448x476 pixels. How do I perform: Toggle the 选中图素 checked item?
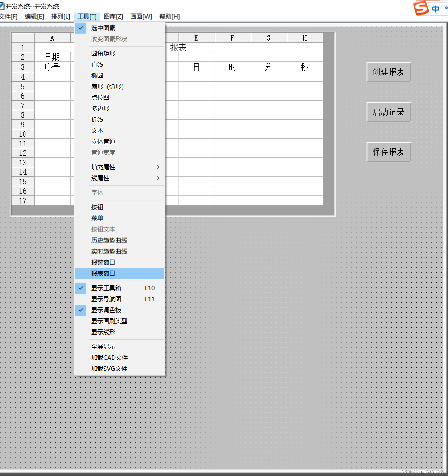[120, 28]
